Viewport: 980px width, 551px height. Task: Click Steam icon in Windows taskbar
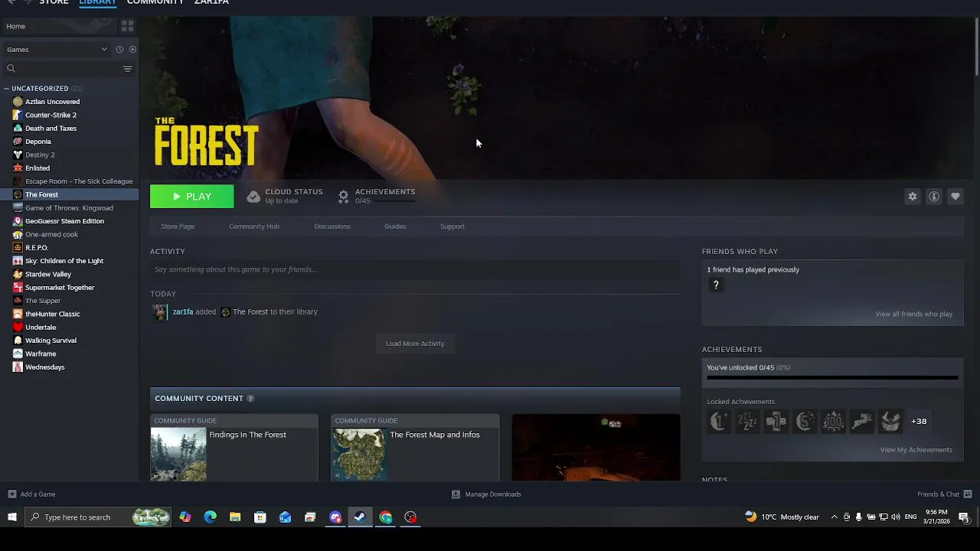[x=361, y=517]
